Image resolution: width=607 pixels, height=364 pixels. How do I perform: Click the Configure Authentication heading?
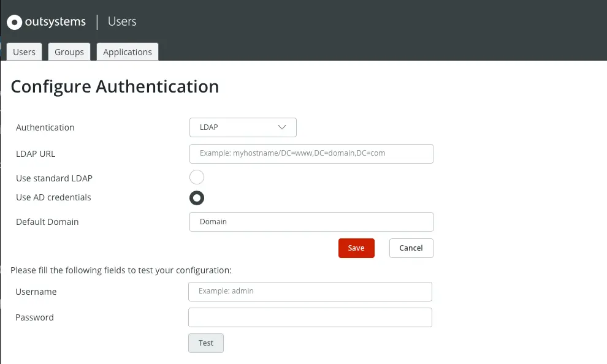[x=115, y=86]
